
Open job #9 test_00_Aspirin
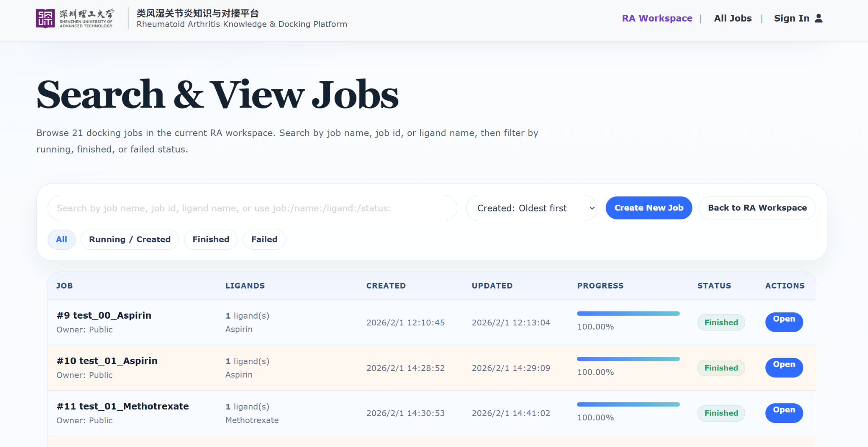coord(784,322)
